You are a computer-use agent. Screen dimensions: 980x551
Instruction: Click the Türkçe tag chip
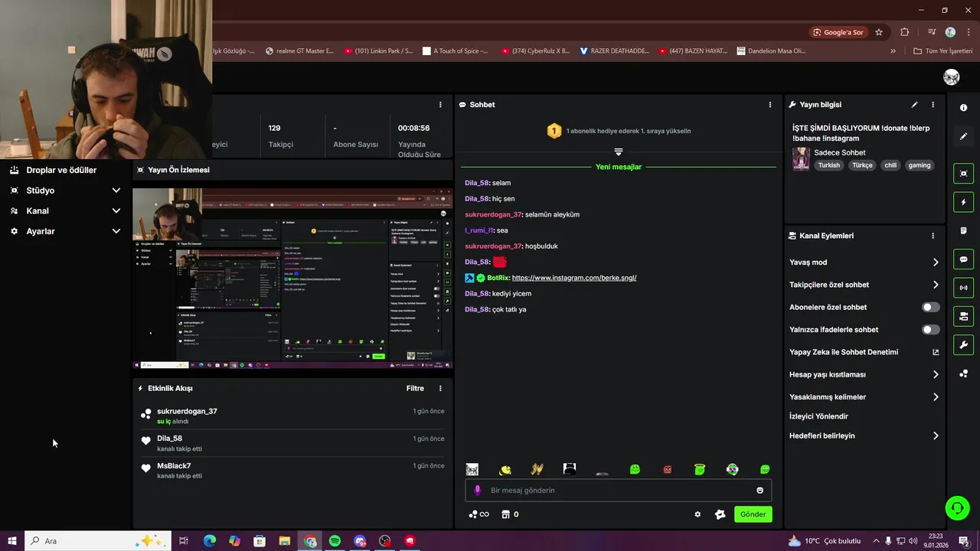(x=862, y=165)
